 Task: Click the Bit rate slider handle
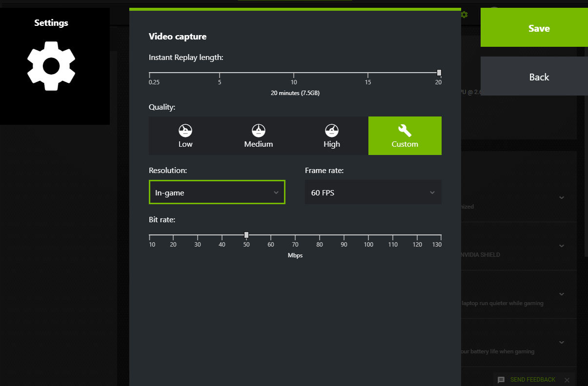246,235
